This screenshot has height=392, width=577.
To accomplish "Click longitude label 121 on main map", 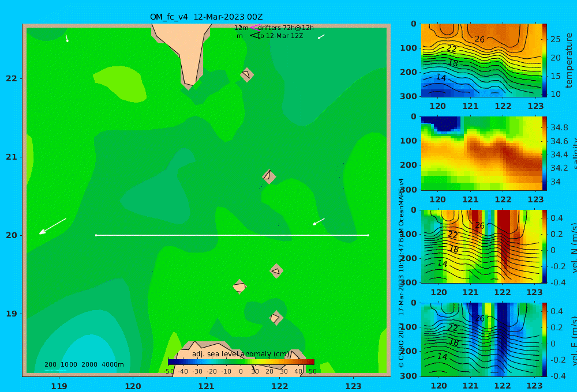I will click(x=206, y=386).
